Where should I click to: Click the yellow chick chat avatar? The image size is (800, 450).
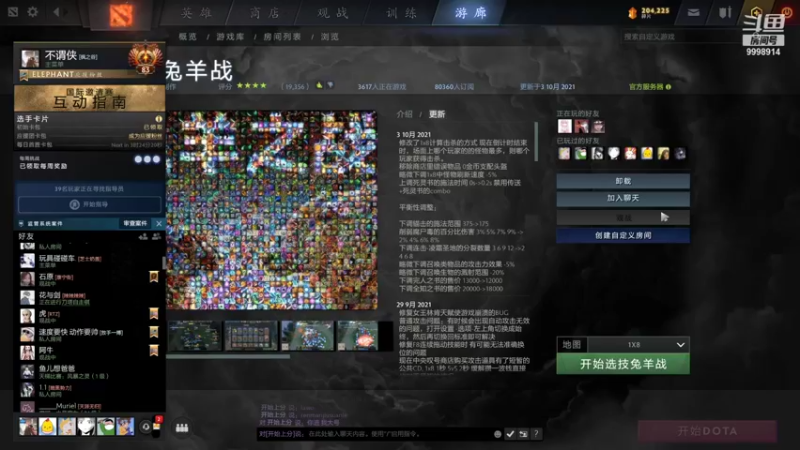click(47, 426)
